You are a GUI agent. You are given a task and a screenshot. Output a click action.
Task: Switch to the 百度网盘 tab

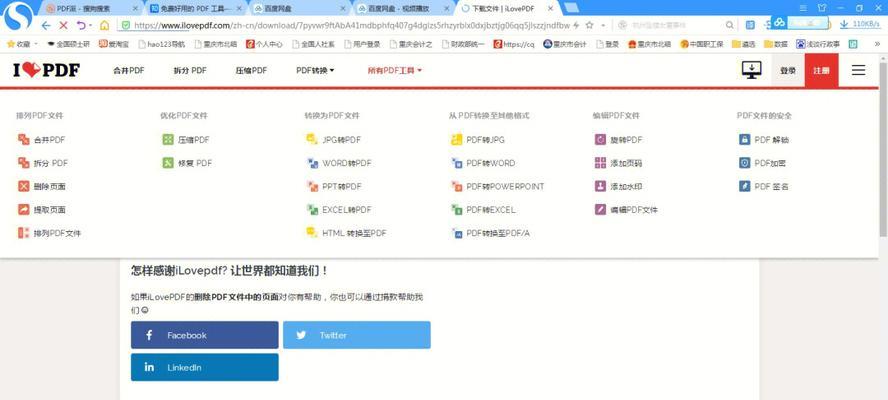click(299, 8)
